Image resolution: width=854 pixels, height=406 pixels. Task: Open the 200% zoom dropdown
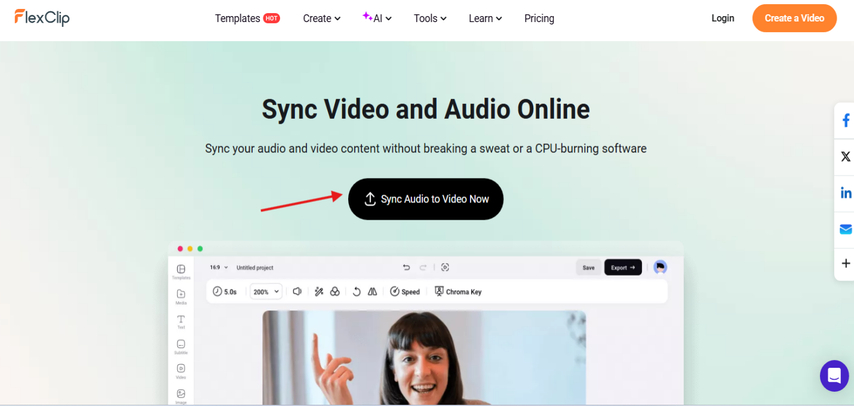click(266, 292)
